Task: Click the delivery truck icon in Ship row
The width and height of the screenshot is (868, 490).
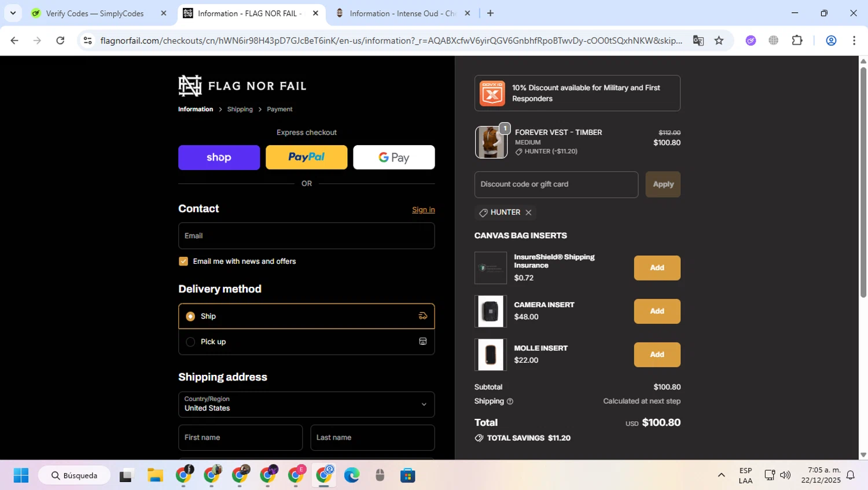Action: pos(423,316)
